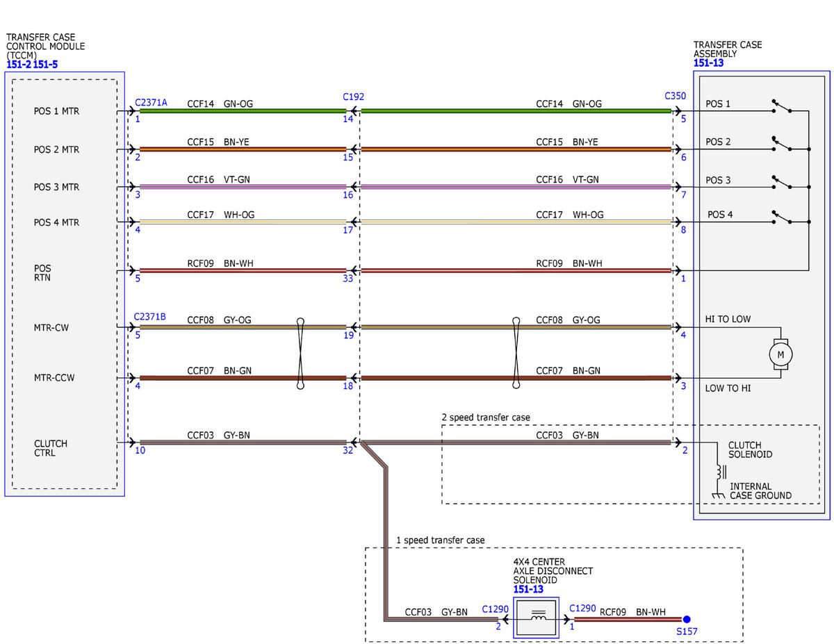Click the RCF09 BN-WH wire at S157
Image resolution: width=834 pixels, height=644 pixels.
(628, 619)
